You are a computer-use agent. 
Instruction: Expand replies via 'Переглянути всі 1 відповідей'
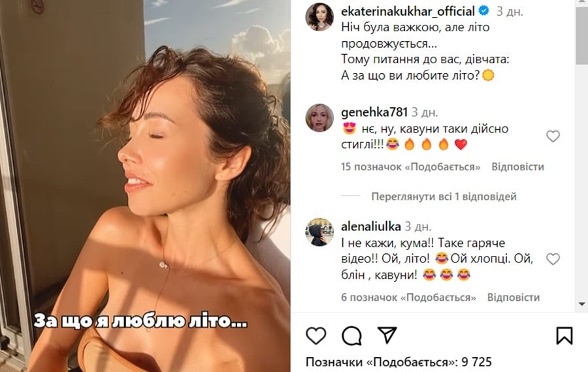click(x=444, y=196)
